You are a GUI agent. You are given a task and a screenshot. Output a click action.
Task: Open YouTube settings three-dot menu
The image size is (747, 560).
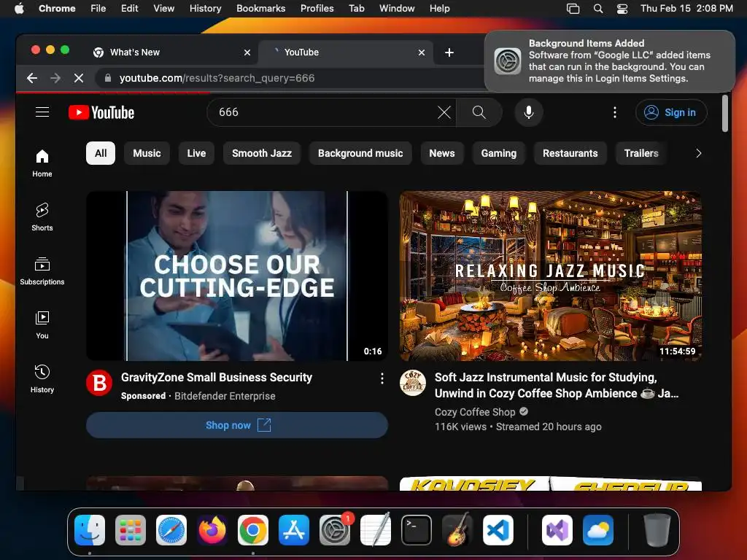coord(614,112)
